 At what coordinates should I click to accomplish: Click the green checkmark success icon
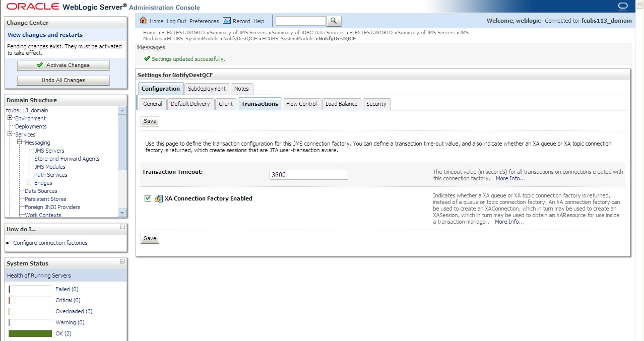[x=147, y=59]
